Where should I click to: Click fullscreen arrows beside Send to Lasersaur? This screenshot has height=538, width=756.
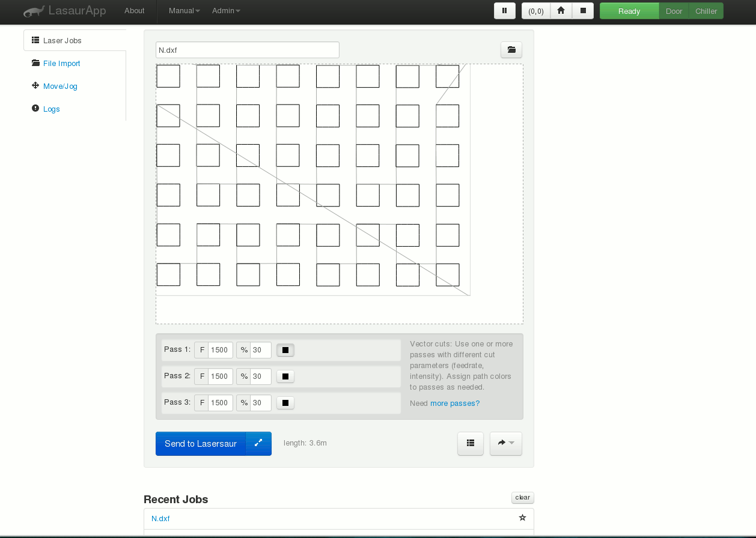click(258, 444)
